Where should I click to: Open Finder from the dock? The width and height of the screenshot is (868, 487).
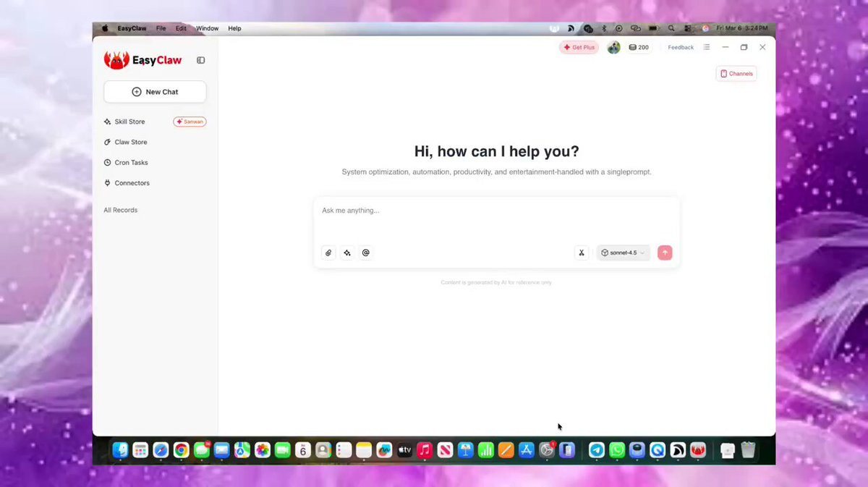(x=120, y=450)
